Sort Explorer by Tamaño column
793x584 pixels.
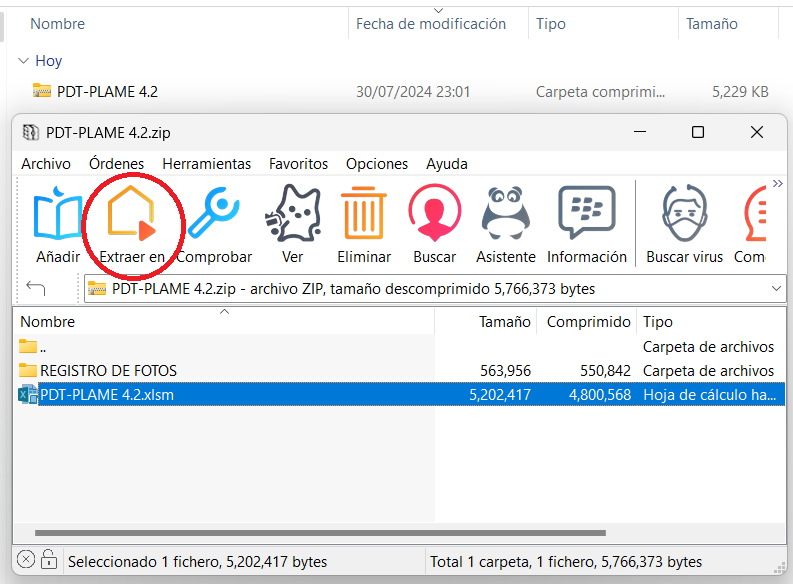pyautogui.click(x=712, y=24)
